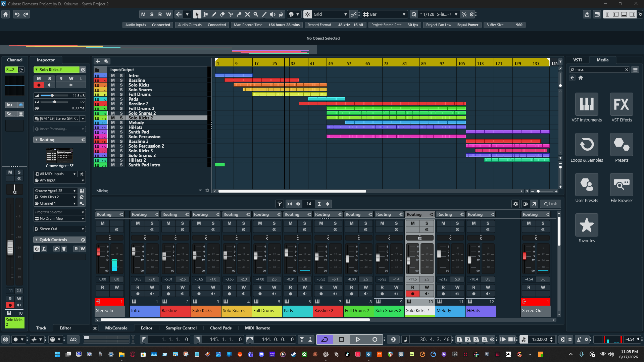Select the Split scissors tool
Image resolution: width=644 pixels, height=362 pixels.
(231, 14)
